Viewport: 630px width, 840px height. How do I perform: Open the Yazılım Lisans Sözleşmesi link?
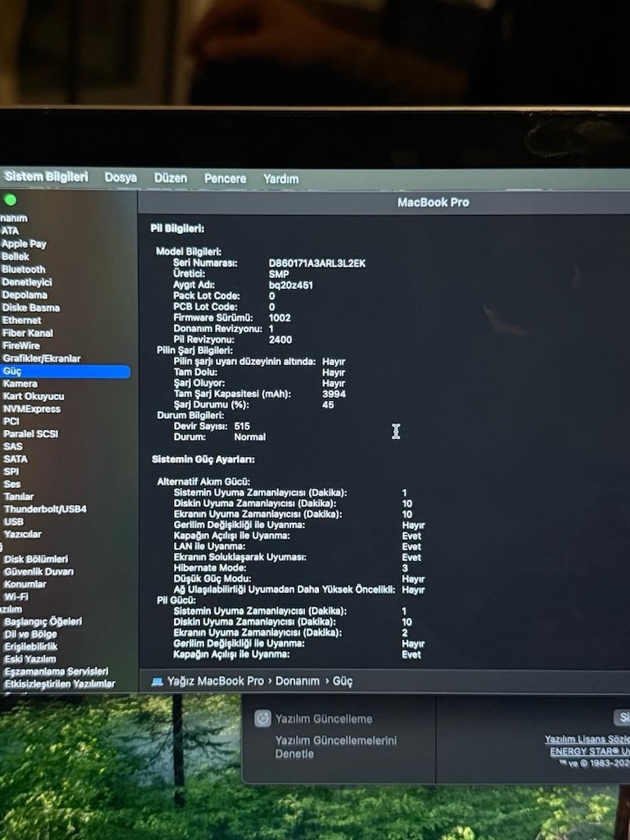[x=587, y=739]
